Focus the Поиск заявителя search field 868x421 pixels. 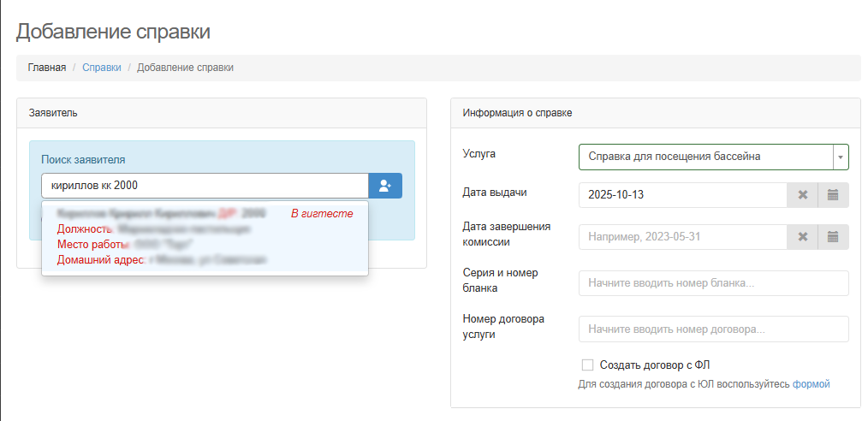tap(205, 186)
